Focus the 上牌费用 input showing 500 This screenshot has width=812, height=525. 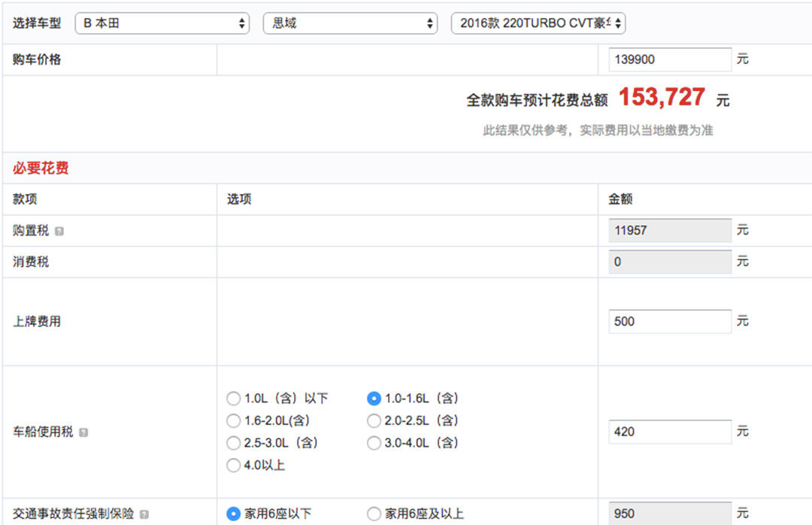[669, 321]
